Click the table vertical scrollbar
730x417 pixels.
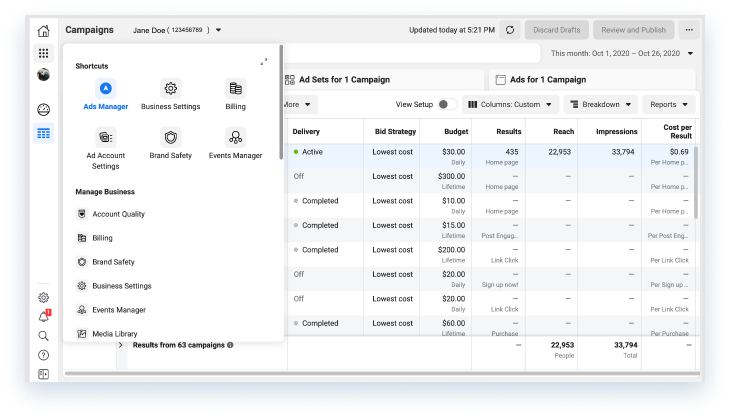click(x=696, y=183)
